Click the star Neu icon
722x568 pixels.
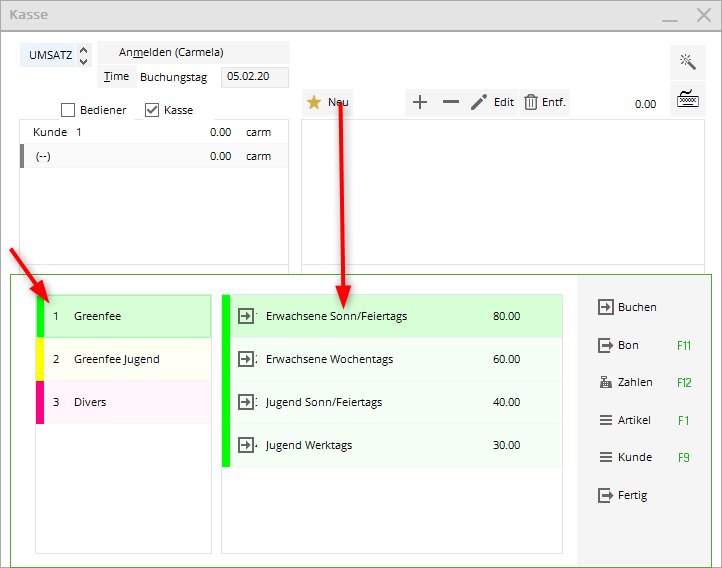[314, 102]
